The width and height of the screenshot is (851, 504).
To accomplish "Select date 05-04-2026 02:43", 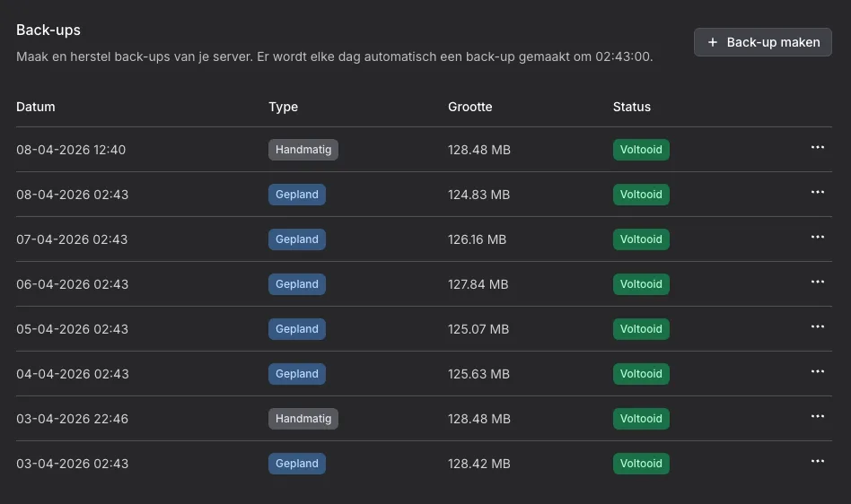I will coord(72,329).
